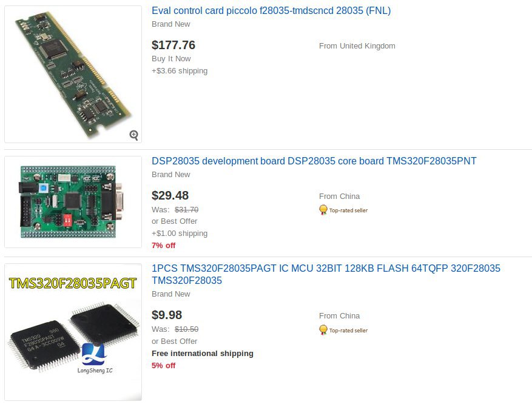The height and width of the screenshot is (407, 532).
Task: Click the red 7% off label
Action: pos(164,245)
